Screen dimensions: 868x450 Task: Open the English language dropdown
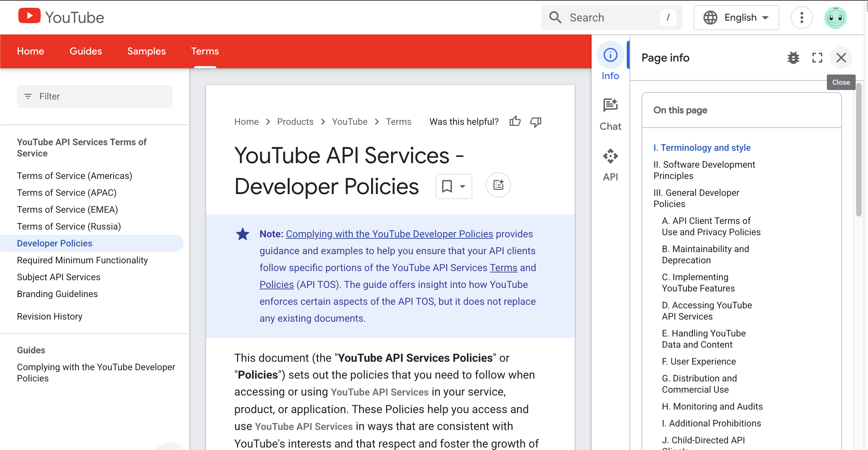pyautogui.click(x=736, y=18)
